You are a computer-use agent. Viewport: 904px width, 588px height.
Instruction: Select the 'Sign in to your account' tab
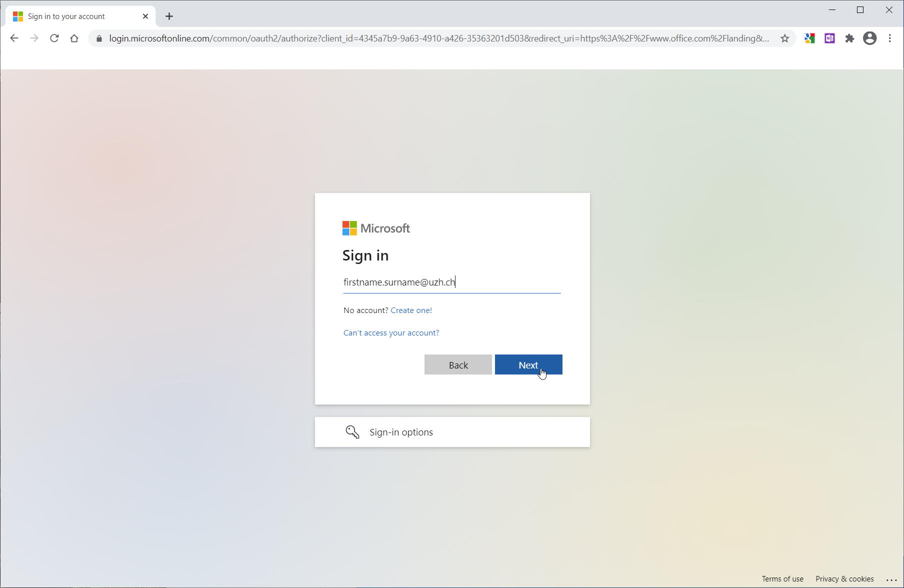pyautogui.click(x=81, y=16)
